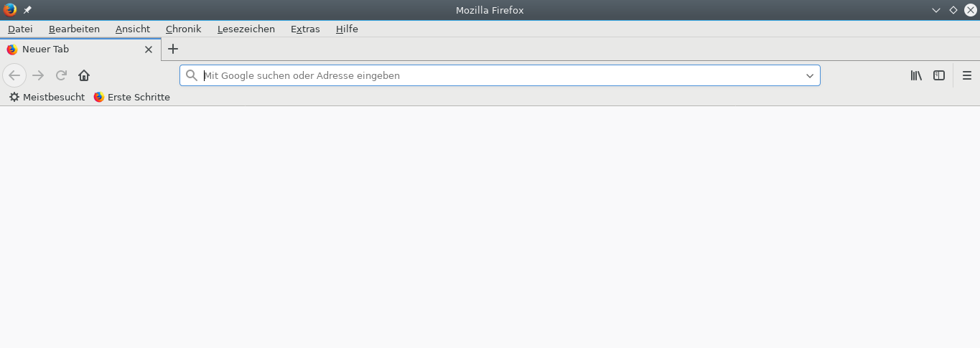Select the Neuer Tab tab
Image resolution: width=980 pixels, height=348 pixels.
(72, 50)
